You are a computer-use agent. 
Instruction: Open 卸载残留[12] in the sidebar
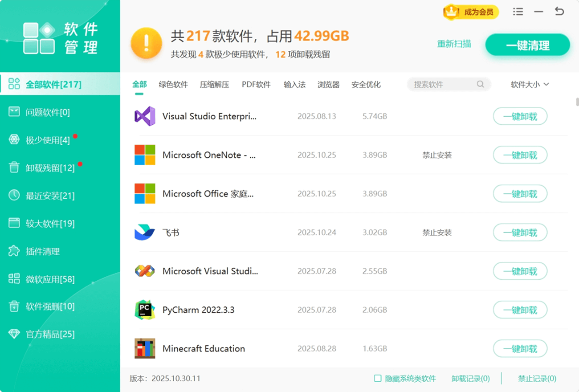[x=50, y=168]
